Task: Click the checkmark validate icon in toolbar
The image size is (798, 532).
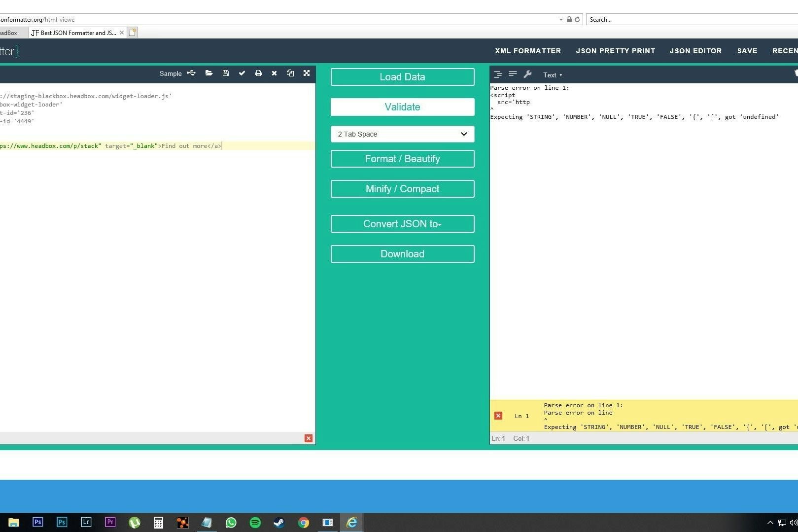Action: point(242,73)
